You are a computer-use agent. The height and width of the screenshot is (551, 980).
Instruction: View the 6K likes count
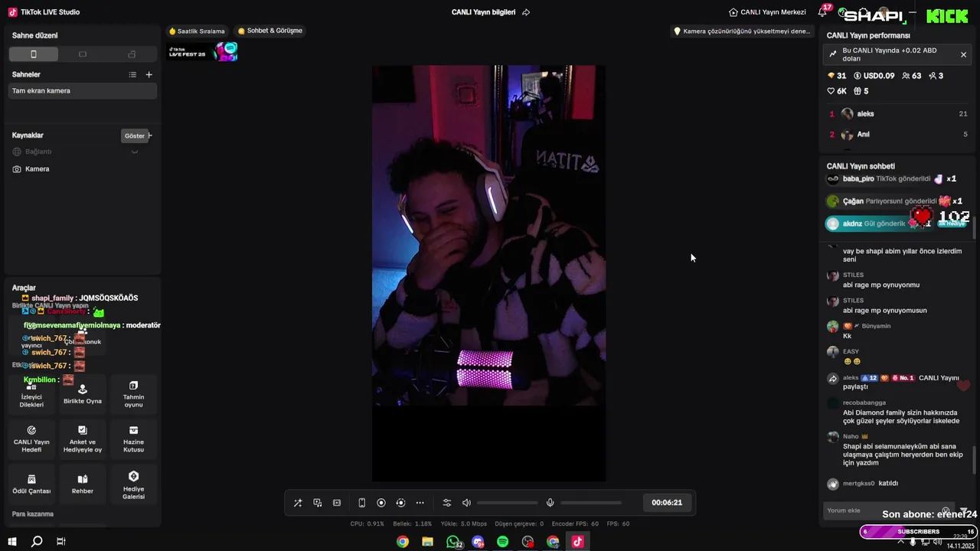click(x=837, y=91)
